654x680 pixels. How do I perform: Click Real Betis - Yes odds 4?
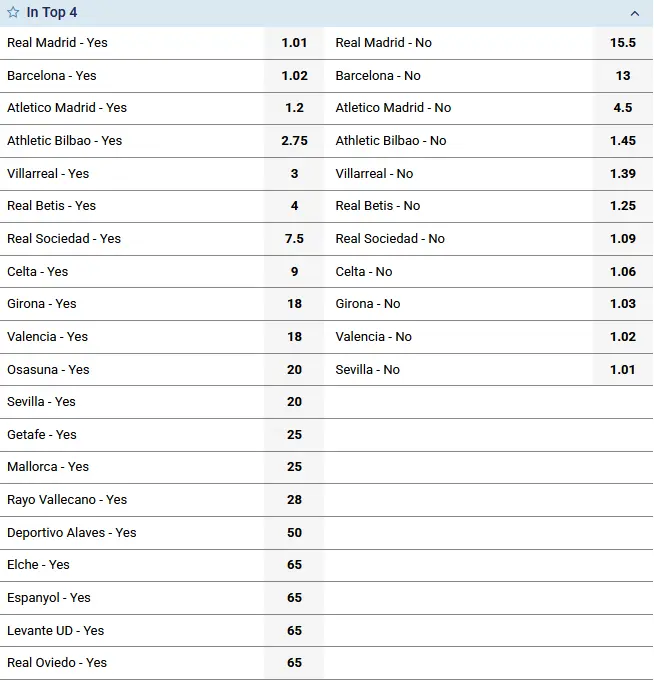[x=294, y=206]
